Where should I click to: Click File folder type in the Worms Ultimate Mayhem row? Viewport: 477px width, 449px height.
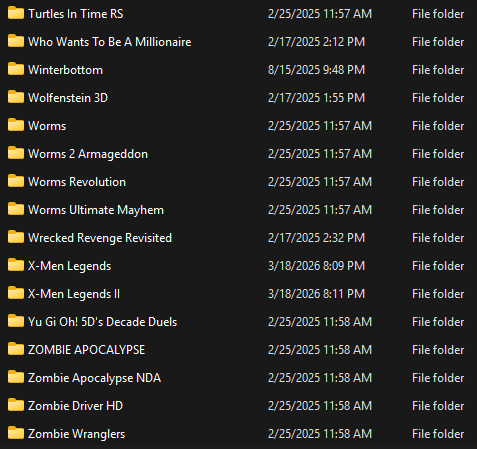438,210
